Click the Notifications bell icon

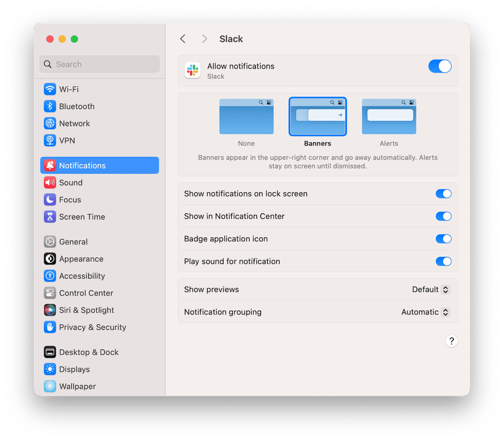[x=50, y=166]
